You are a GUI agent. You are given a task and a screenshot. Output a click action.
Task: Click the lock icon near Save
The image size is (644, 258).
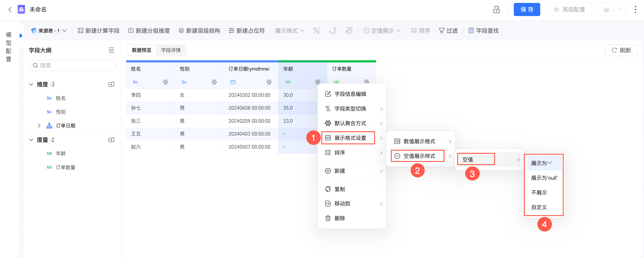click(496, 9)
